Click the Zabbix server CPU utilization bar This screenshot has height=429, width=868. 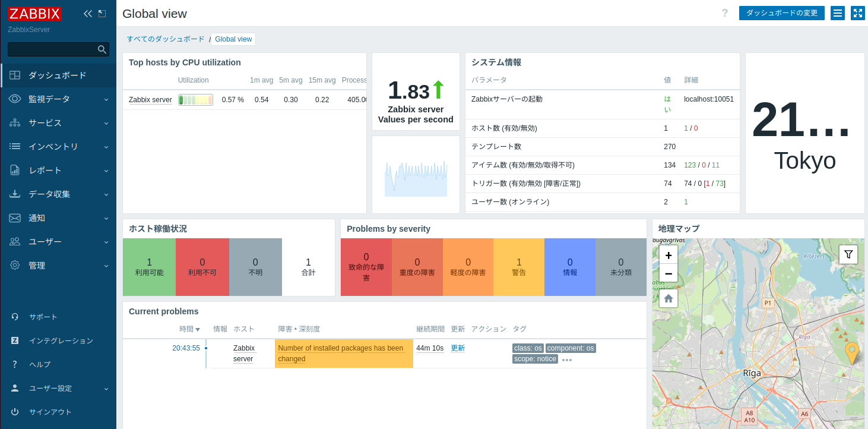[x=195, y=99]
